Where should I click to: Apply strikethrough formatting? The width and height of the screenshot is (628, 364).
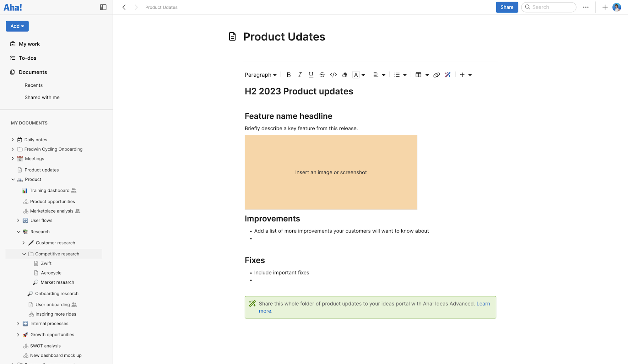point(322,75)
